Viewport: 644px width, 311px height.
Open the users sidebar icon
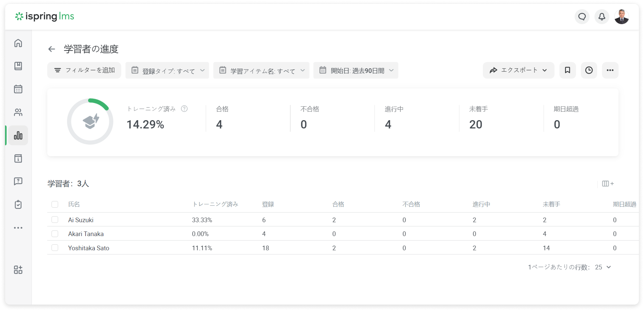point(18,112)
